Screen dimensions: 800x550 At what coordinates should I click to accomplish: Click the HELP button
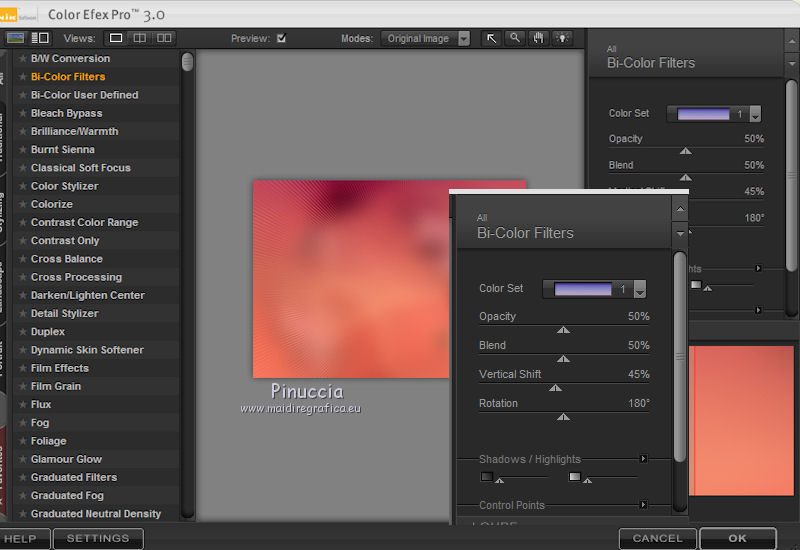click(x=23, y=539)
